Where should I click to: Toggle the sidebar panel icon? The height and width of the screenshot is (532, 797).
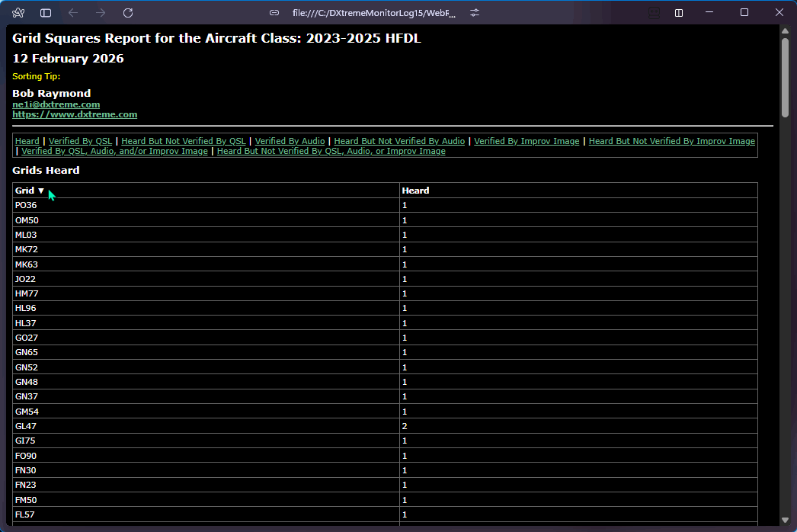tap(46, 13)
